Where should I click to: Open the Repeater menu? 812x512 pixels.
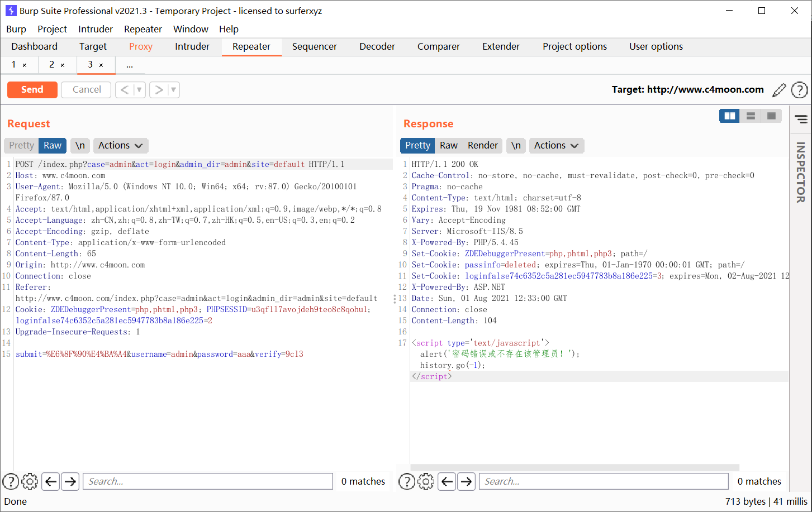click(143, 29)
